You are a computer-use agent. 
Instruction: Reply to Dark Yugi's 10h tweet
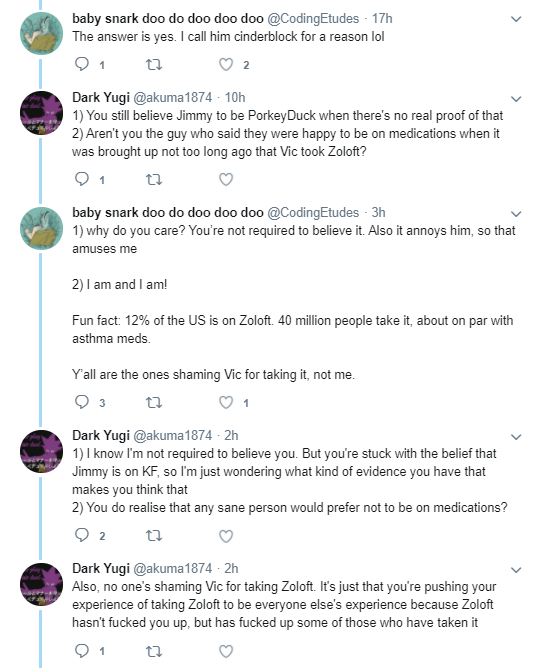82,179
